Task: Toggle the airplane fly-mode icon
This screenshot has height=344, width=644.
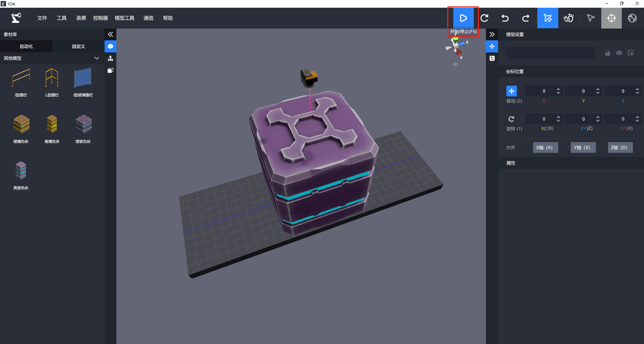Action: [547, 18]
